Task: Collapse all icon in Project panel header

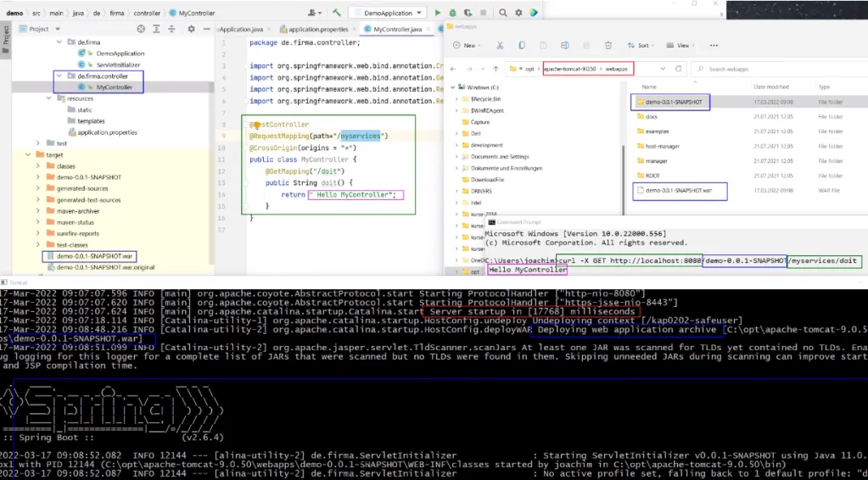Action: point(171,29)
